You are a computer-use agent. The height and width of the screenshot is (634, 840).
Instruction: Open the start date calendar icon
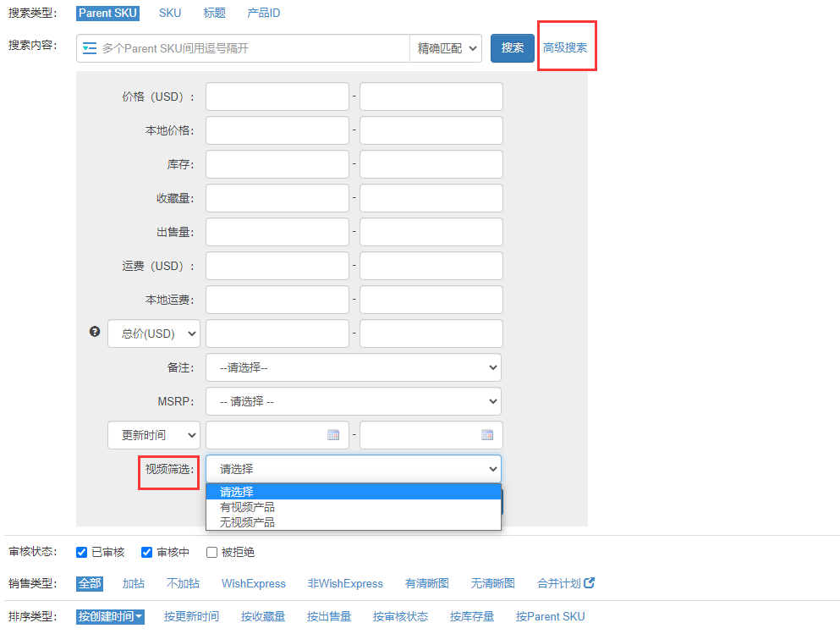coord(333,435)
